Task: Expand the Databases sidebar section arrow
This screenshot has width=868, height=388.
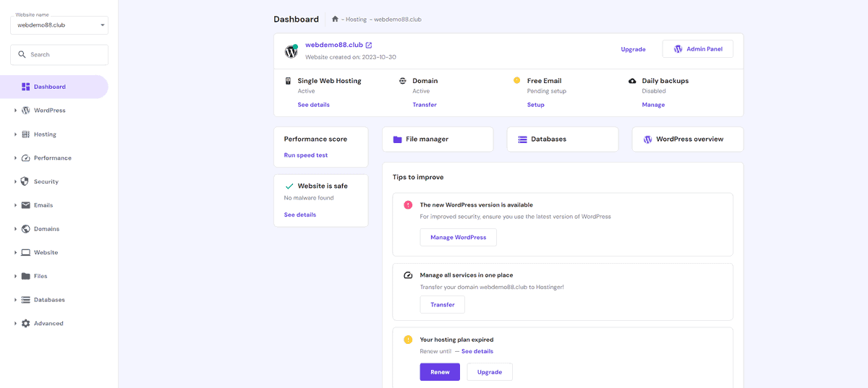Action: pyautogui.click(x=15, y=300)
